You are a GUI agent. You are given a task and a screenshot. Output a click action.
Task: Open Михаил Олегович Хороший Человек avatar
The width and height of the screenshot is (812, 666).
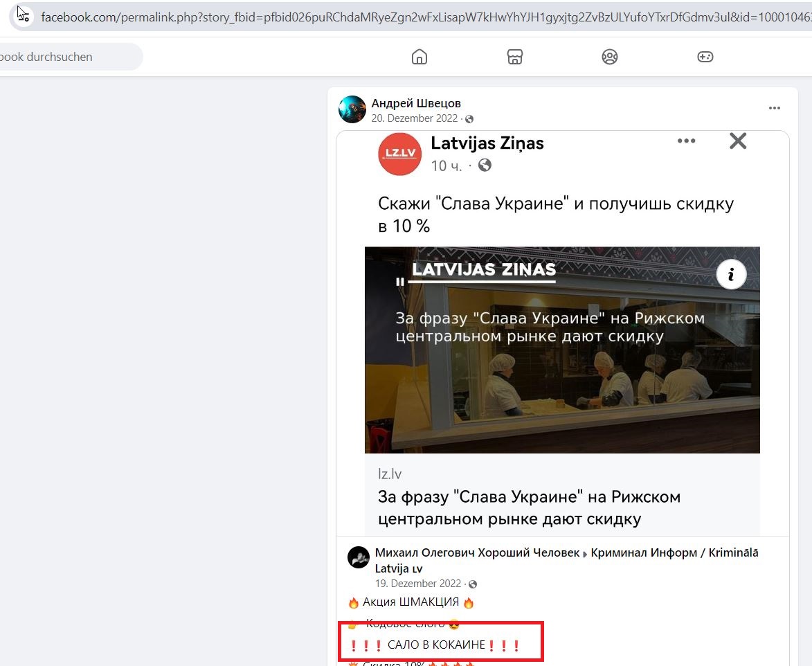[359, 557]
